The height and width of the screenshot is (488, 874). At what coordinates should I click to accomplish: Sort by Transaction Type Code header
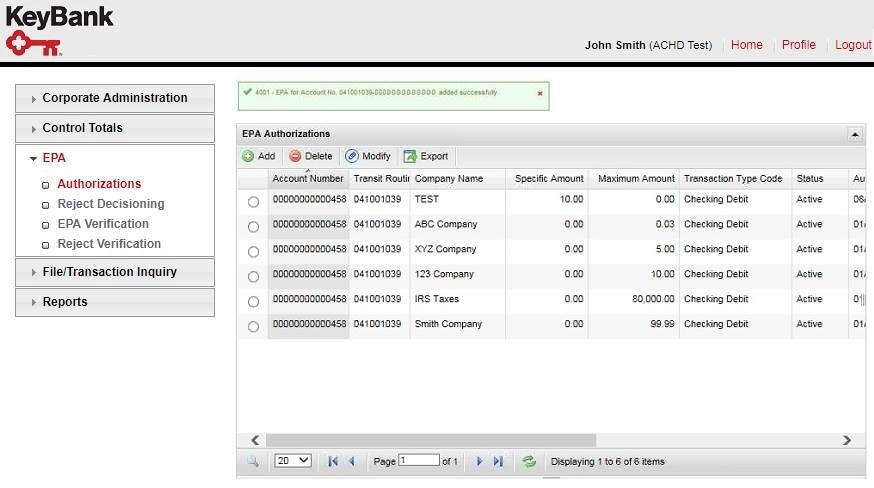click(735, 178)
